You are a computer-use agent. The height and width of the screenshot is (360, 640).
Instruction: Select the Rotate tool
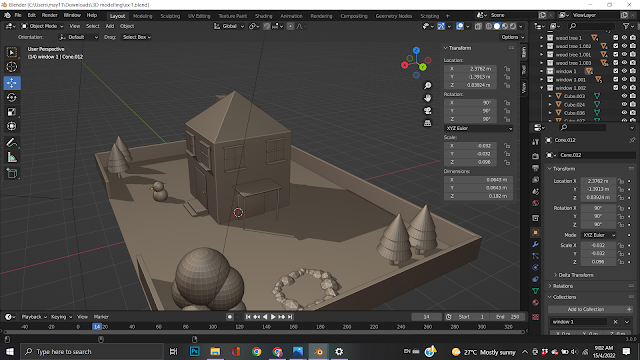(11, 98)
